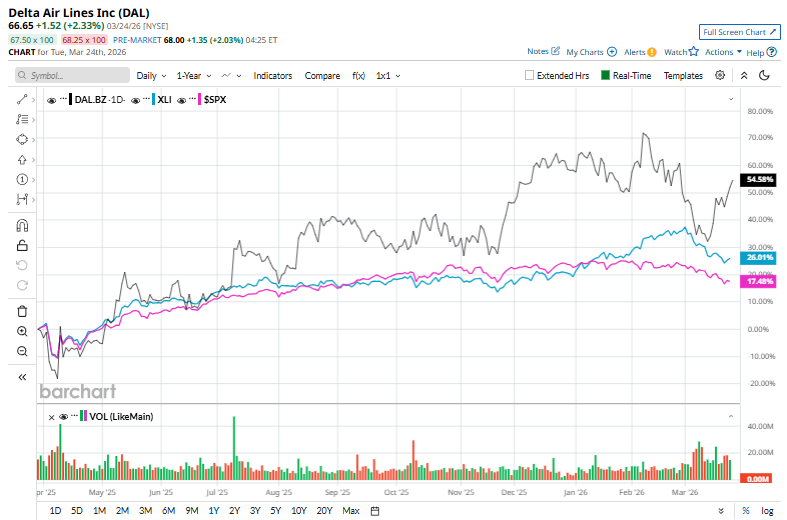This screenshot has height=520, width=787.
Task: Hide the VOL indicator eye icon
Action: pos(63,417)
